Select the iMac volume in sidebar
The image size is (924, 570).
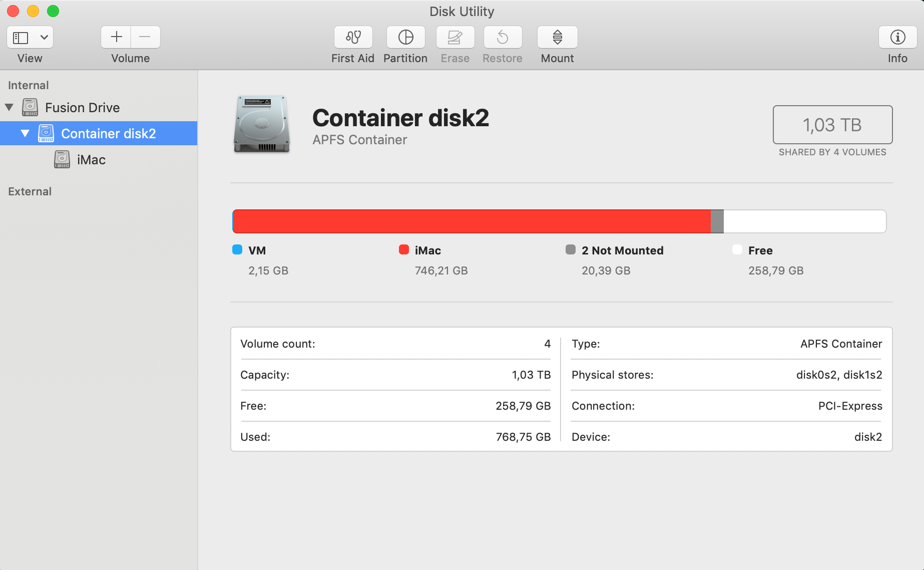point(91,160)
